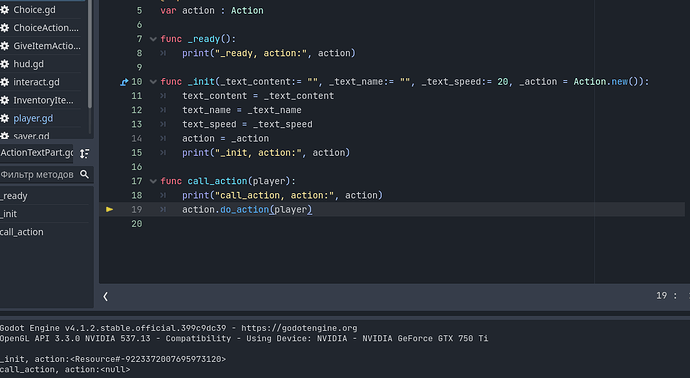Open saver.gd script in list
The height and width of the screenshot is (378, 690).
pos(31,135)
